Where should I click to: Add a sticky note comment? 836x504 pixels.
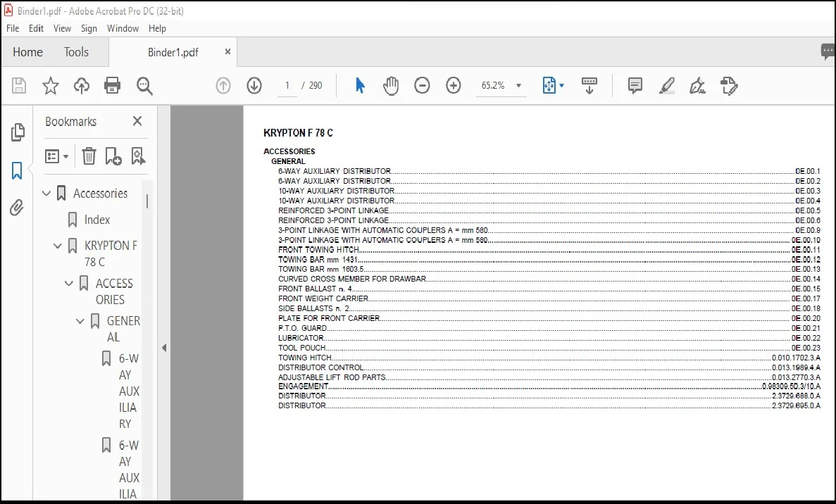pyautogui.click(x=635, y=85)
